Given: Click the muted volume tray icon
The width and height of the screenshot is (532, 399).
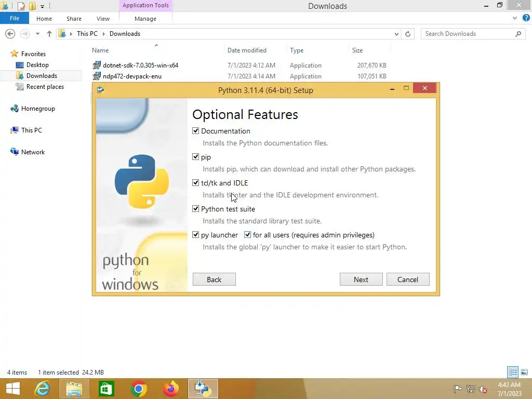Looking at the screenshot, I should click(x=483, y=389).
